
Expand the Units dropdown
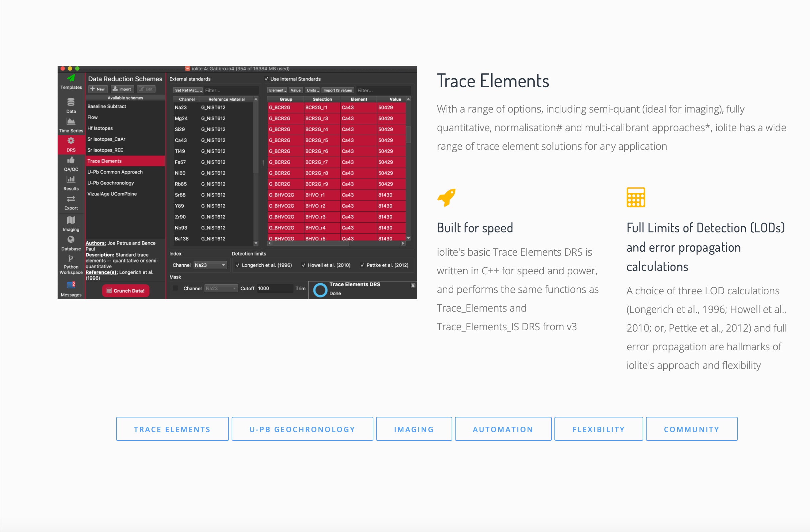click(312, 91)
